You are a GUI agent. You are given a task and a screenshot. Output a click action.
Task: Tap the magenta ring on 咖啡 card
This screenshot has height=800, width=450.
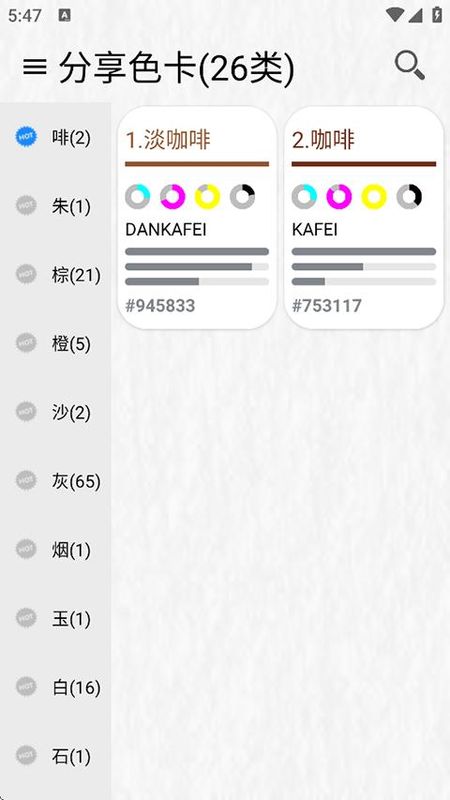[x=339, y=197]
